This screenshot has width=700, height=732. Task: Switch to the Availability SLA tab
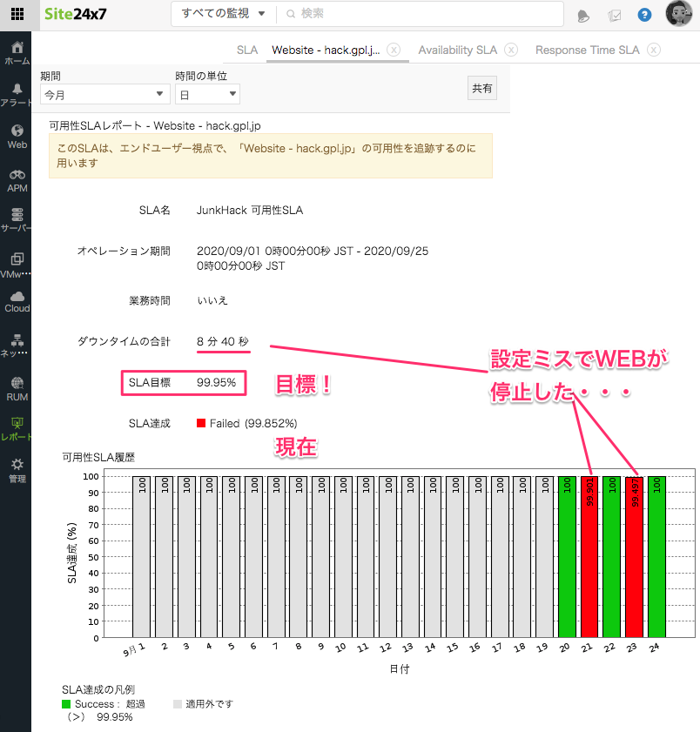point(458,50)
